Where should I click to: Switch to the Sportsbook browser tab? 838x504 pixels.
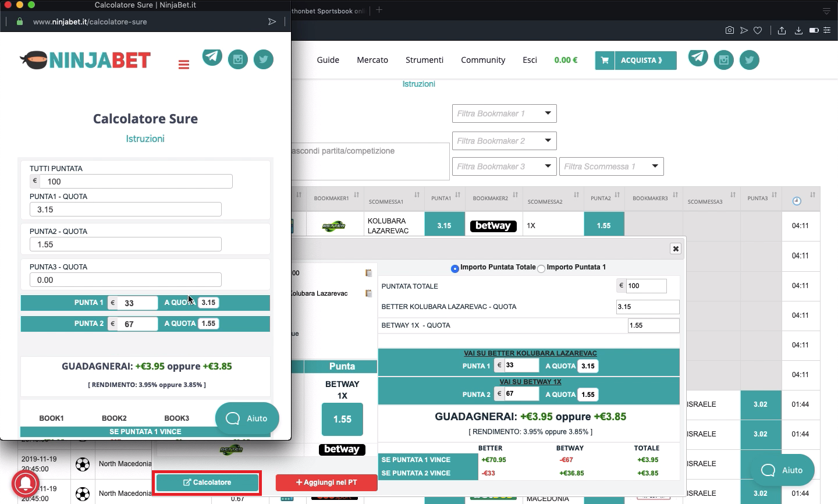[x=329, y=10]
